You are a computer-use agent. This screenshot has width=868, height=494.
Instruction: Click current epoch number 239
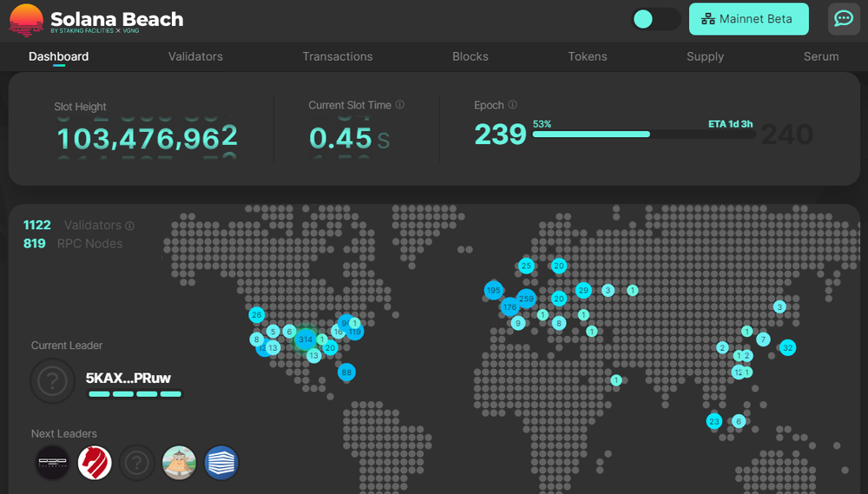point(500,134)
